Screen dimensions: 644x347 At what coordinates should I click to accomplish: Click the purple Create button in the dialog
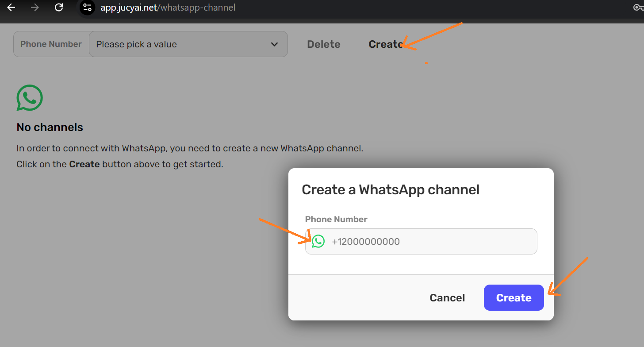[x=514, y=298]
